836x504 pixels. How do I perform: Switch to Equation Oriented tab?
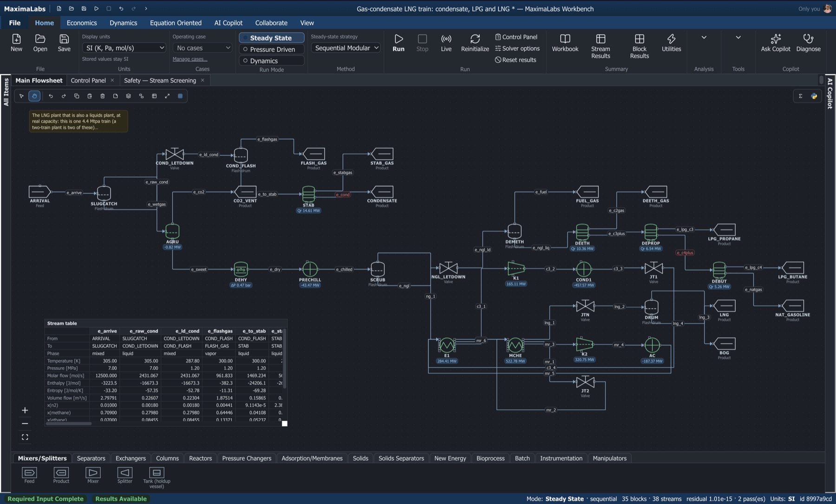pos(176,23)
